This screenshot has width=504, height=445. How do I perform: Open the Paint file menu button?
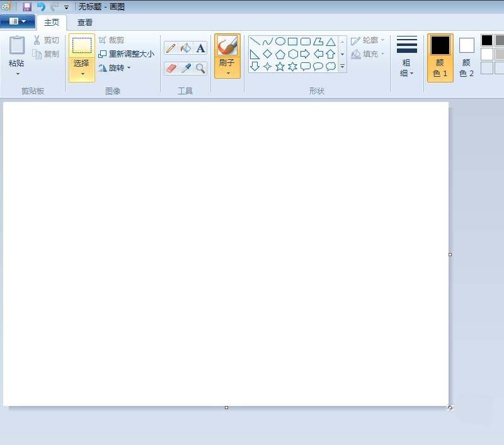(18, 21)
